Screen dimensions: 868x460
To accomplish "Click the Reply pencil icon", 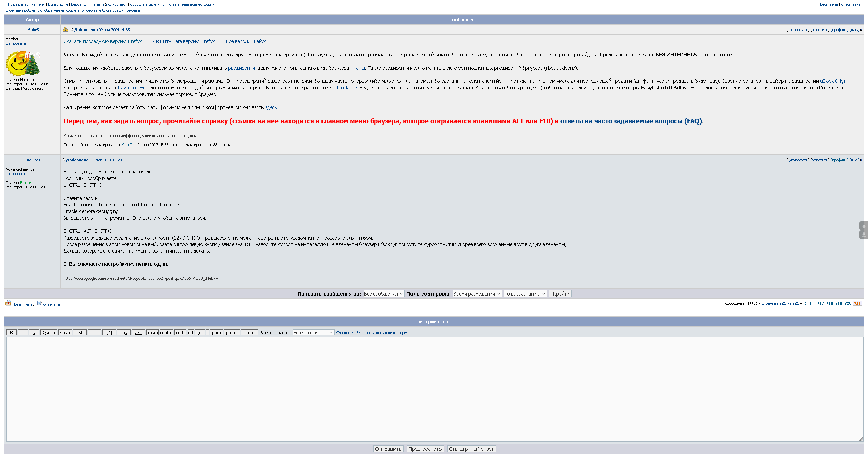I will (x=39, y=303).
